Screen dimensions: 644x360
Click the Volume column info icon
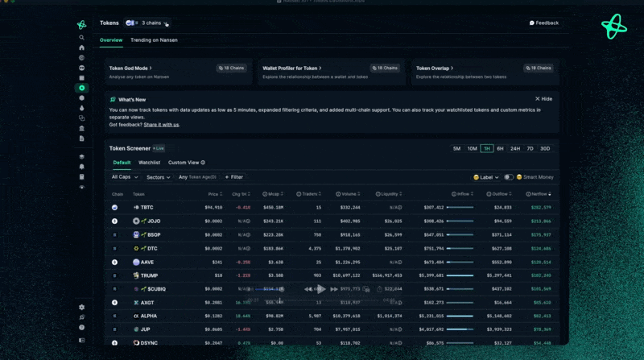tap(338, 194)
